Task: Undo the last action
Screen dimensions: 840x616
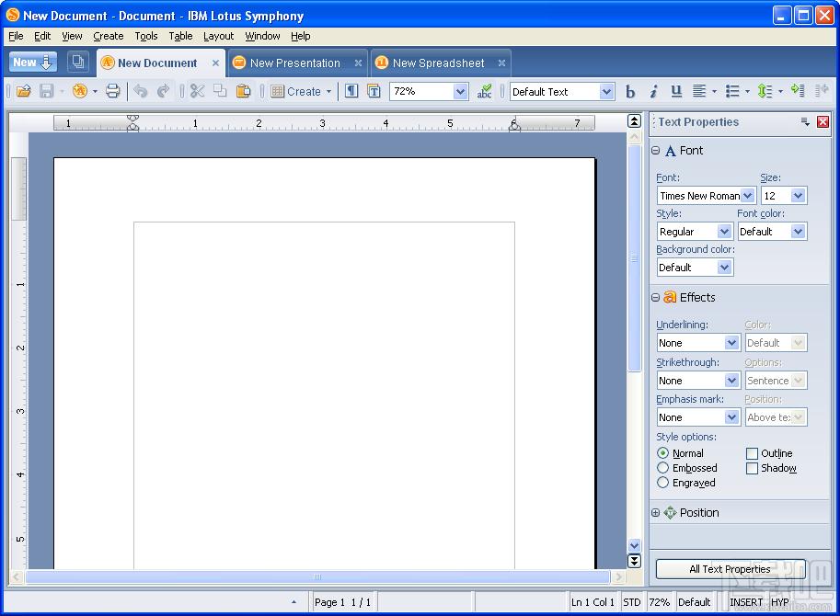Action: (141, 91)
